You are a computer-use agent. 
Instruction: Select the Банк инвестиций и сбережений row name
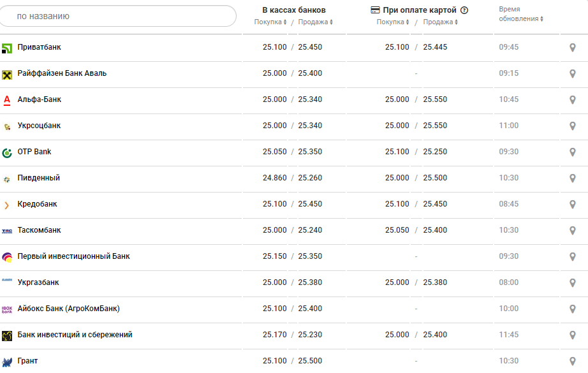[x=75, y=335]
